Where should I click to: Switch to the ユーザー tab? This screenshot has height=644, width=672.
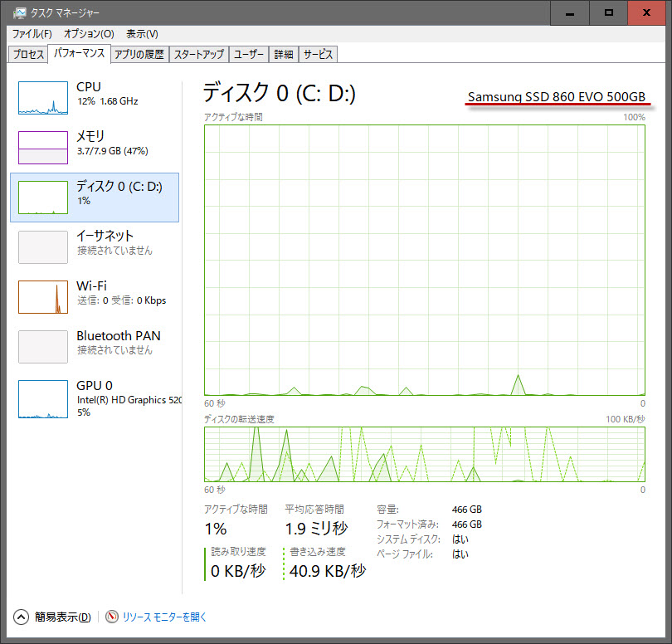(249, 55)
